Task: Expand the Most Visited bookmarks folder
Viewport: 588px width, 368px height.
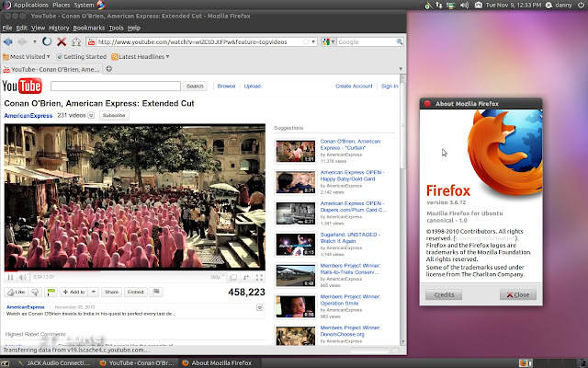Action: pos(27,57)
